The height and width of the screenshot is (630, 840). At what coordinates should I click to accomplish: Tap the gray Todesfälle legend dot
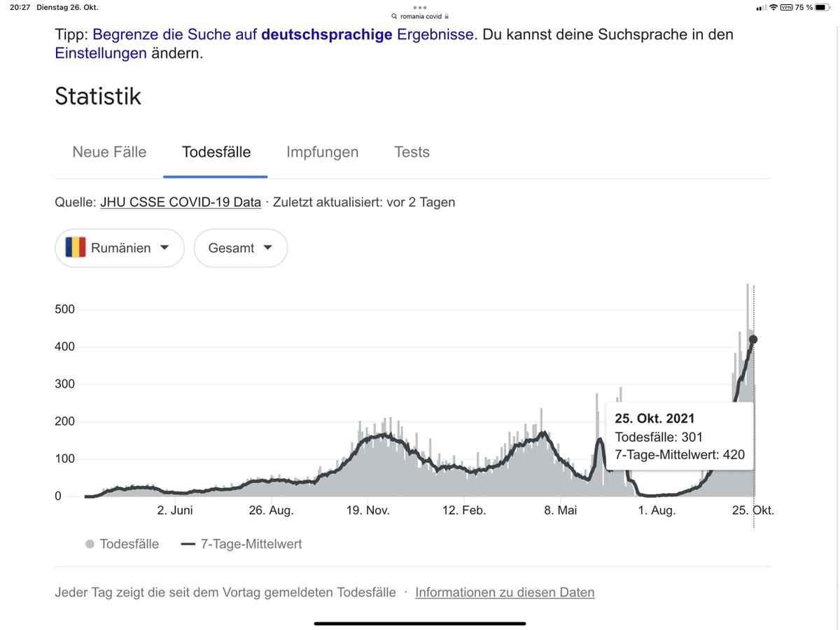[x=90, y=544]
